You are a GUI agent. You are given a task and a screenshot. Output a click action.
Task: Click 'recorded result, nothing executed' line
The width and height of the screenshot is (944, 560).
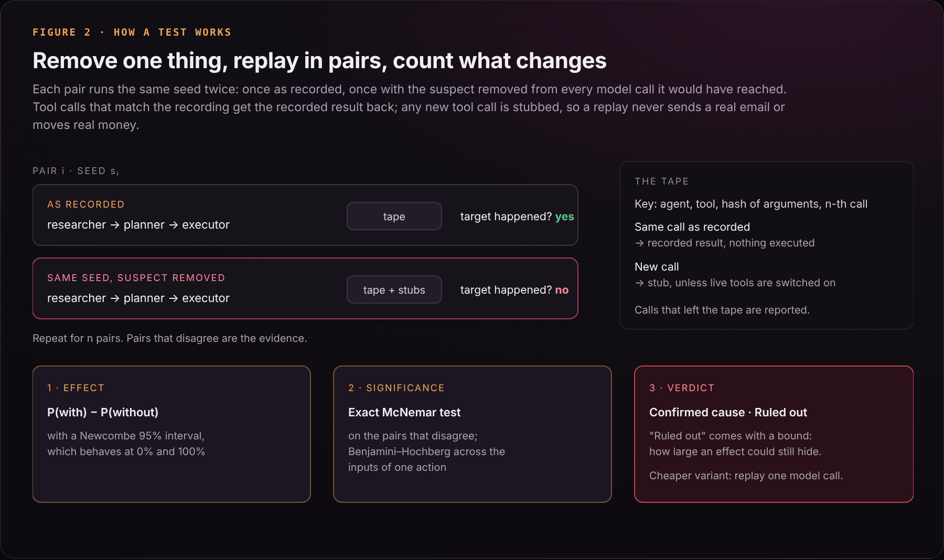725,243
